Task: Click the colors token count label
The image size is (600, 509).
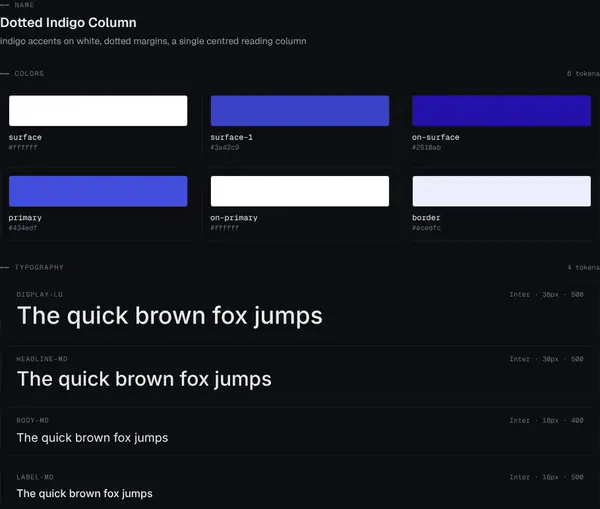Action: (583, 73)
